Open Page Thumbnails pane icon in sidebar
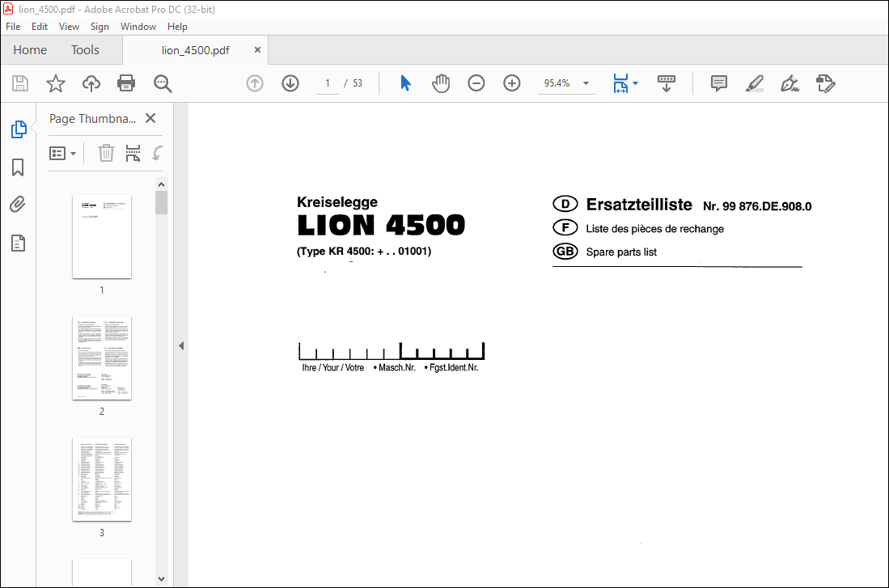 [x=19, y=129]
